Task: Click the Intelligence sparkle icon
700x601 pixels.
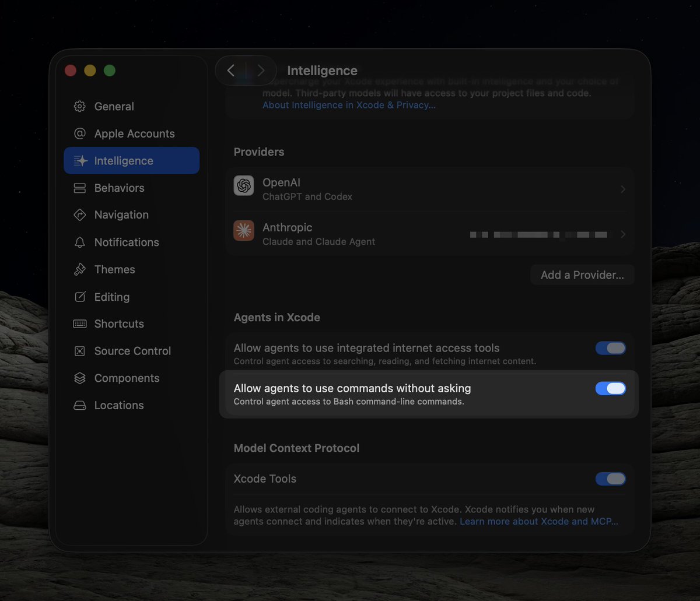Action: (80, 161)
